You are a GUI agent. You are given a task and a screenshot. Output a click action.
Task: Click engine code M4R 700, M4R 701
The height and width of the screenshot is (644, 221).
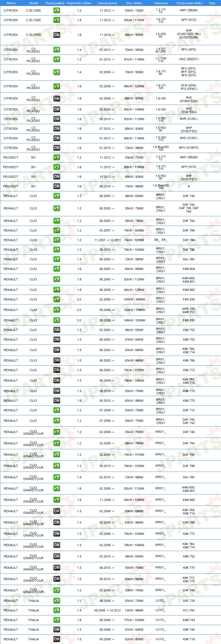(189, 310)
